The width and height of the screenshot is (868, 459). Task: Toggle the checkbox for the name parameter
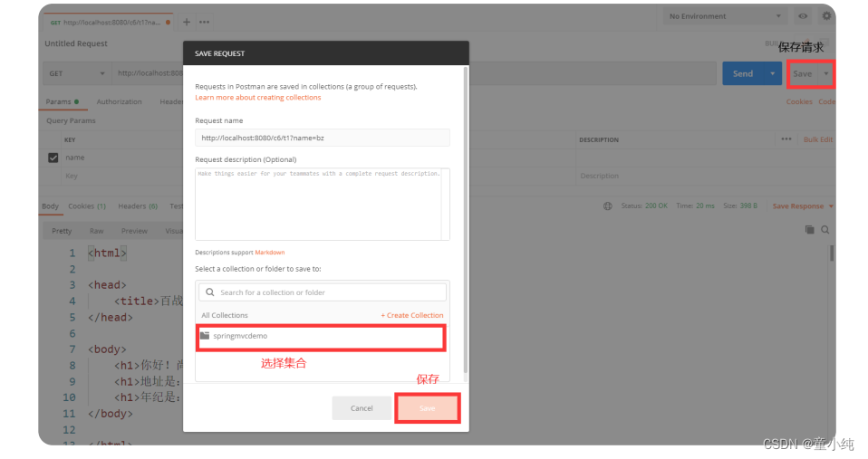pos(53,158)
